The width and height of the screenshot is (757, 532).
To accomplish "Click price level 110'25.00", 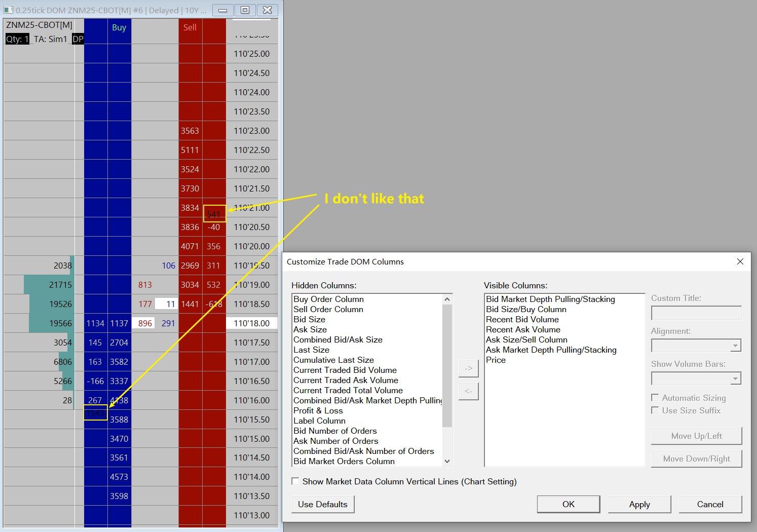I will [x=252, y=54].
